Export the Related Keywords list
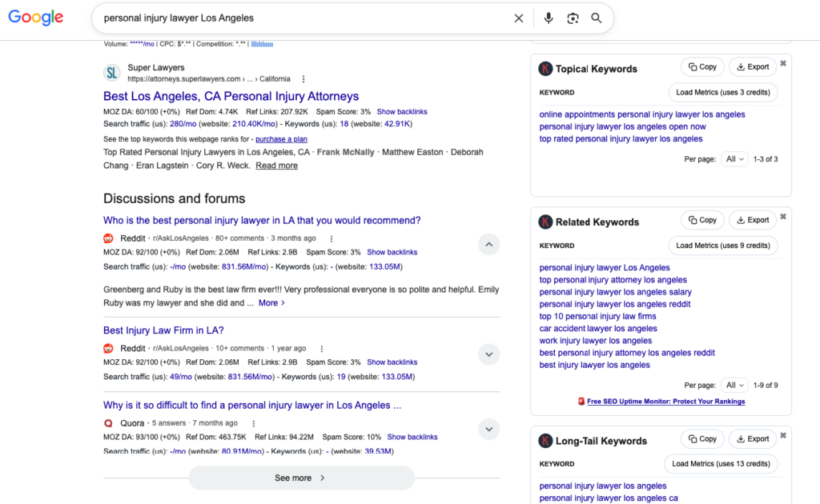The width and height of the screenshot is (820, 504). tap(753, 220)
